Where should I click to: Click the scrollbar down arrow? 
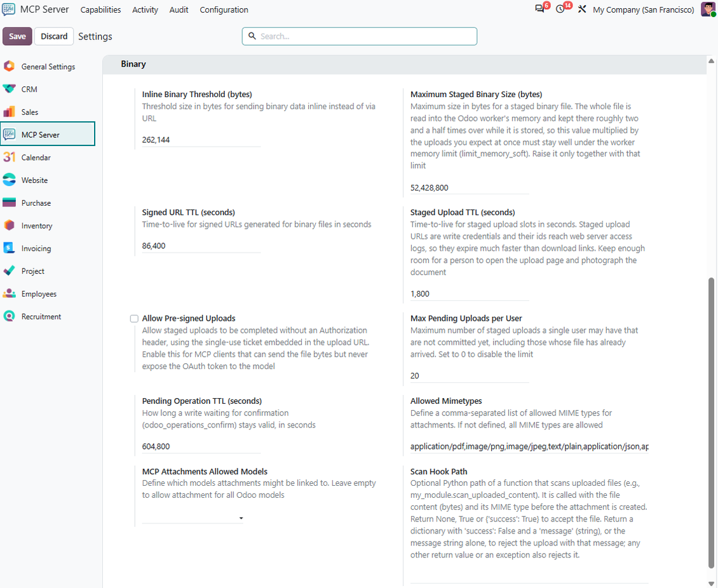pos(711,583)
